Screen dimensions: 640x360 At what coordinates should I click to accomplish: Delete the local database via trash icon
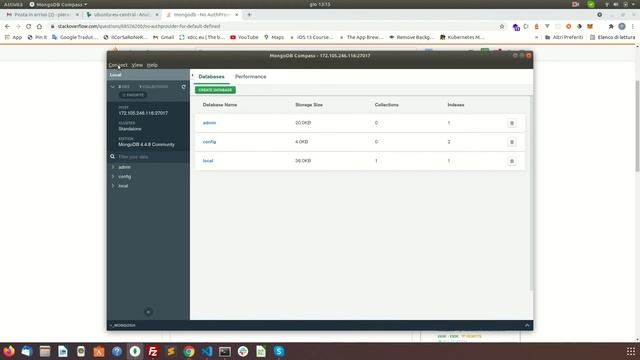[x=511, y=161]
